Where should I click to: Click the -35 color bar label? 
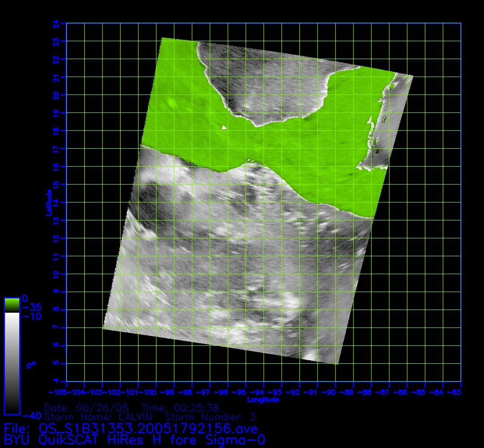pyautogui.click(x=31, y=308)
